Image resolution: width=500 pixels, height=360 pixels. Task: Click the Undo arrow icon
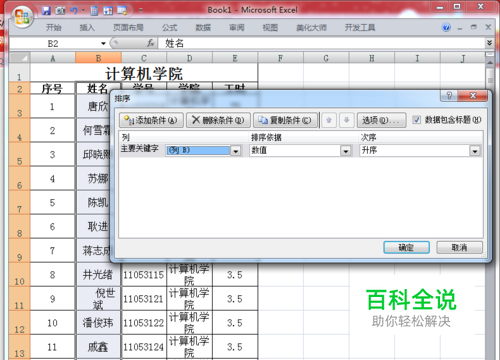[x=74, y=11]
